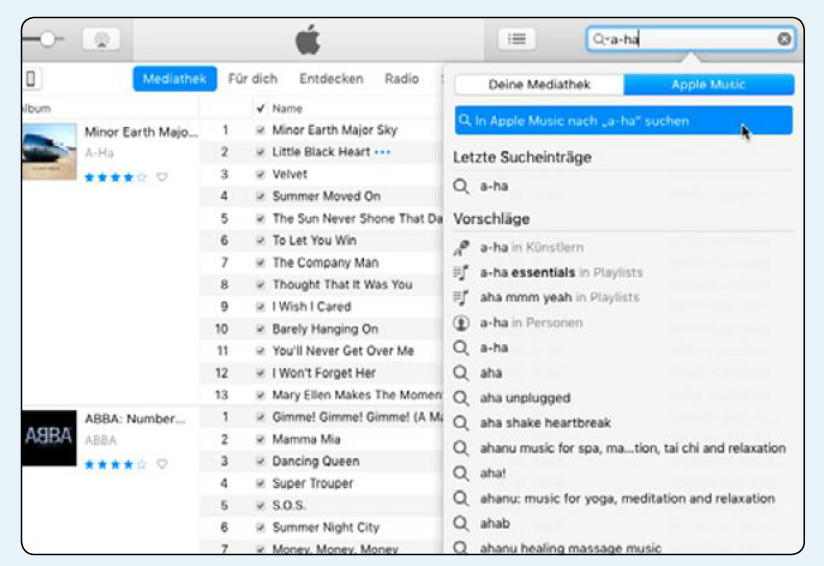Switch search scope to Apple Music
The height and width of the screenshot is (566, 824).
(x=708, y=85)
